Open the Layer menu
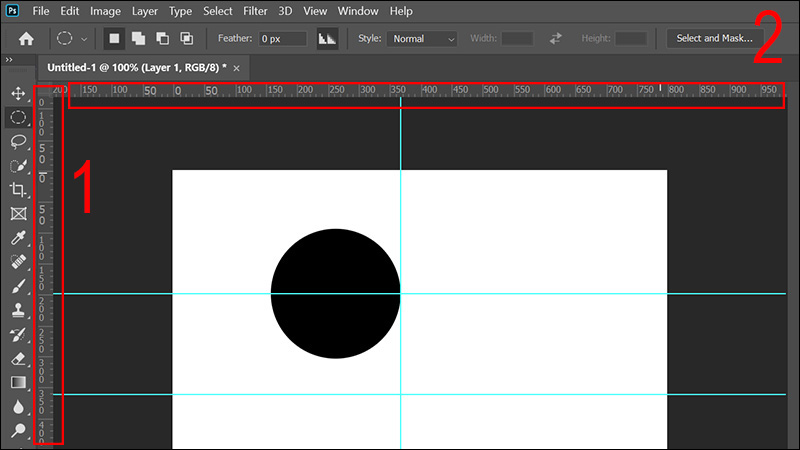800x450 pixels. point(144,11)
